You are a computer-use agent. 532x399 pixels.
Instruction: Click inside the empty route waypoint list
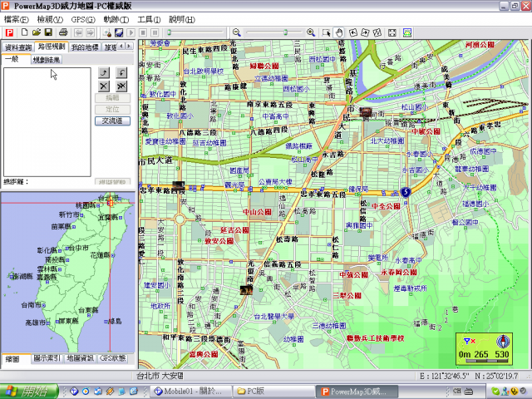[x=47, y=122]
